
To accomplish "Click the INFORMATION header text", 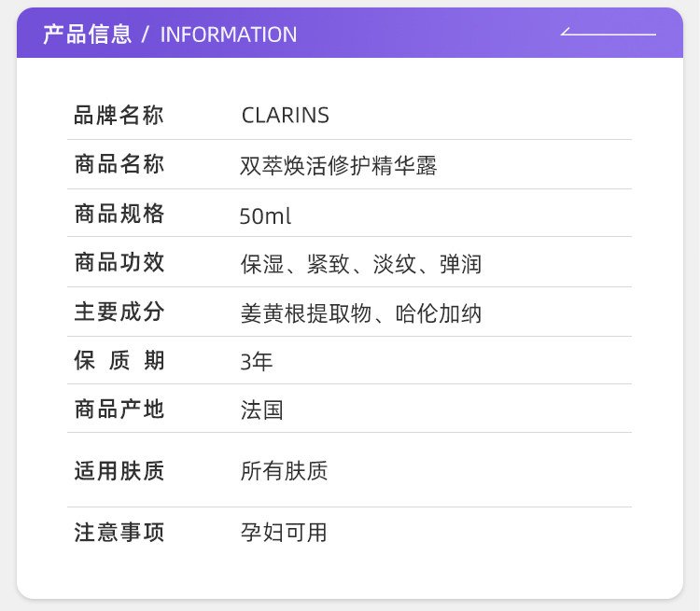I will 229,35.
